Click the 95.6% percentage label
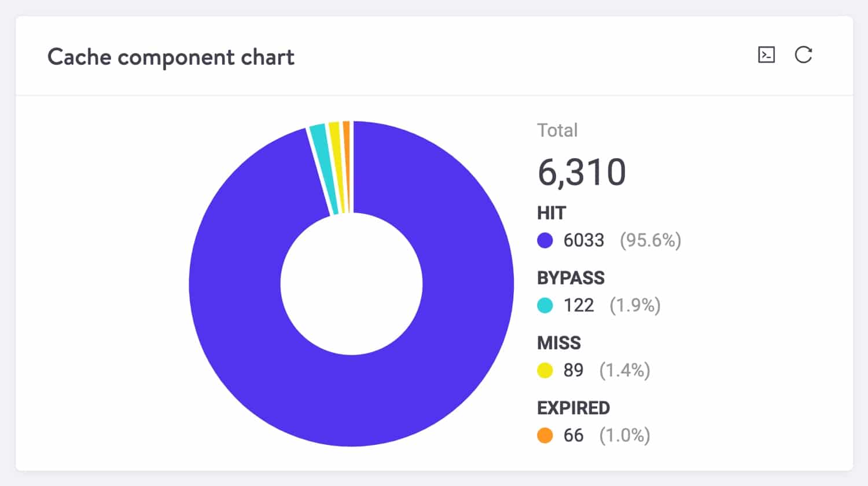Viewport: 868px width, 486px height. [650, 240]
